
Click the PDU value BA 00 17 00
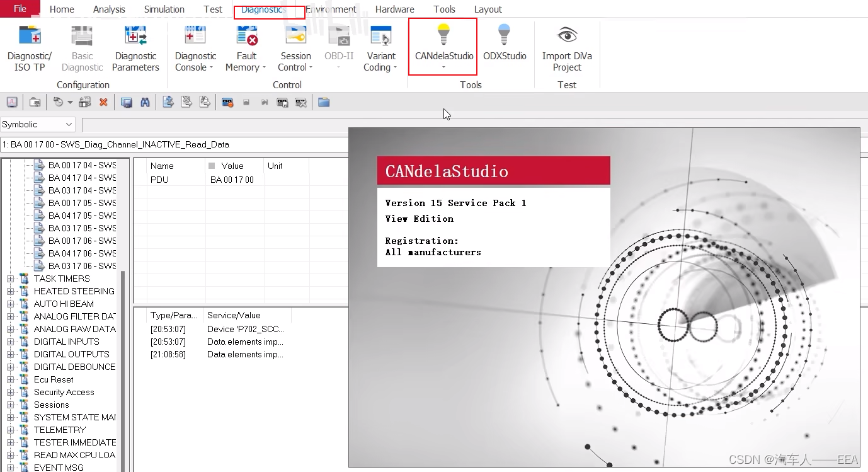[232, 180]
